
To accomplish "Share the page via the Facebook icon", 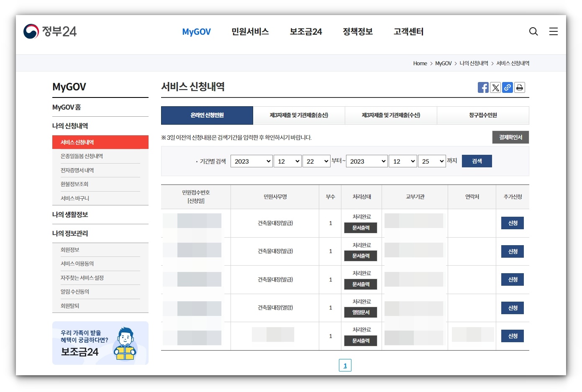I will pos(483,87).
